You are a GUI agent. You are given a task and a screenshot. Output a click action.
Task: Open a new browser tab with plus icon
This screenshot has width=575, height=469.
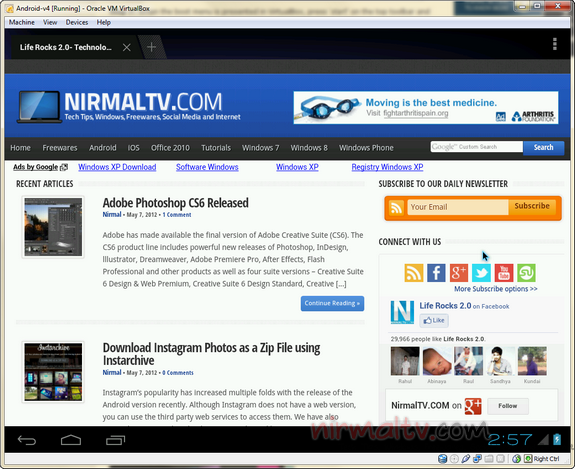point(151,47)
